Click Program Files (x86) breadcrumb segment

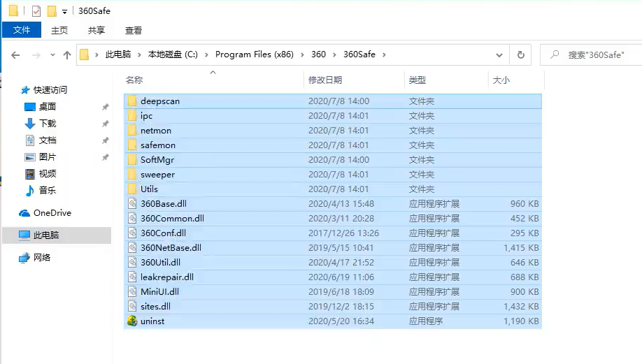coord(255,54)
